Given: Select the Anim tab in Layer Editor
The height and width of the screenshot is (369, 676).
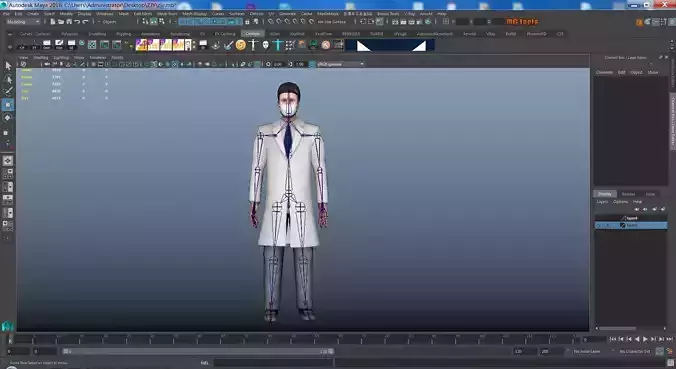Looking at the screenshot, I should click(650, 194).
